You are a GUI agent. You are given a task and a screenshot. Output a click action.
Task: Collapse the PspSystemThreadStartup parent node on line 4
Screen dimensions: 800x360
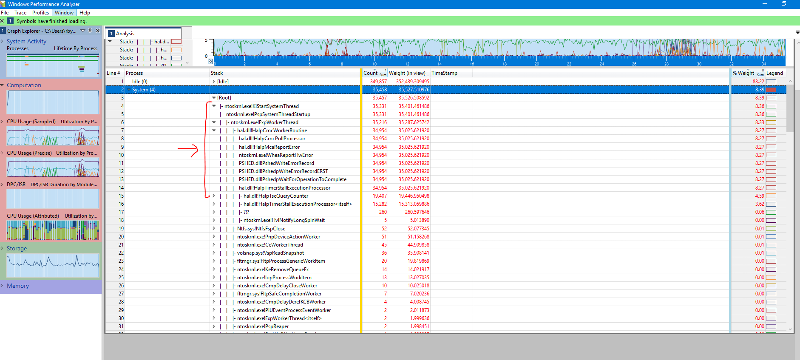click(x=214, y=106)
